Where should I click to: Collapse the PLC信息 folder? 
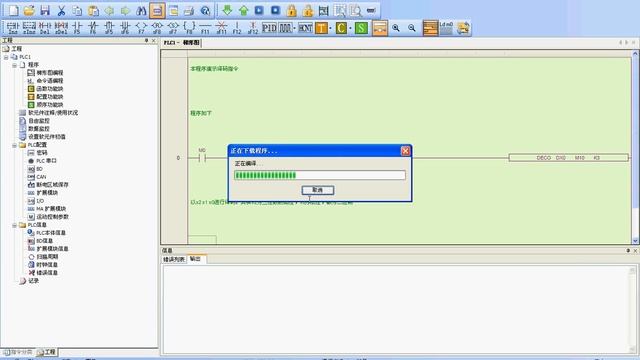click(14, 225)
